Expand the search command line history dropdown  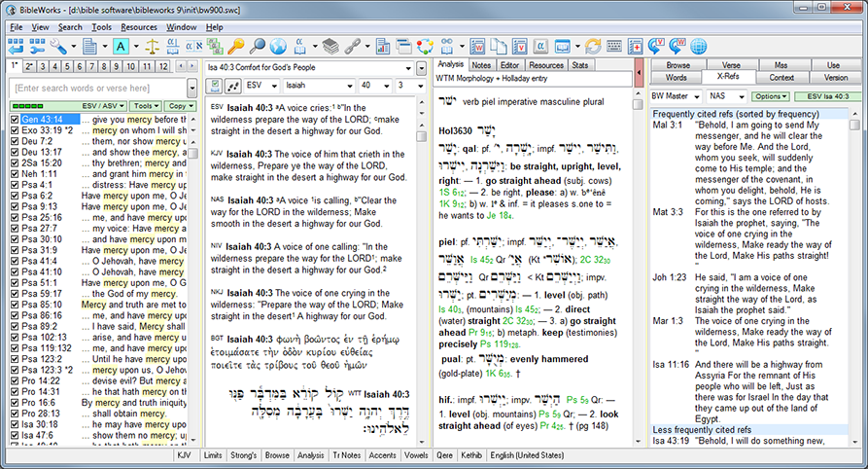pos(192,89)
